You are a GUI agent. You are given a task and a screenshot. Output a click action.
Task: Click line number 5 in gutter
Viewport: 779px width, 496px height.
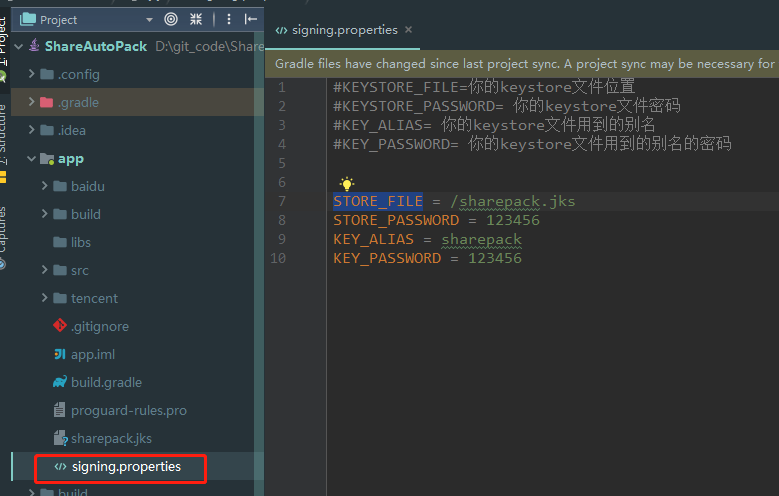click(x=282, y=163)
